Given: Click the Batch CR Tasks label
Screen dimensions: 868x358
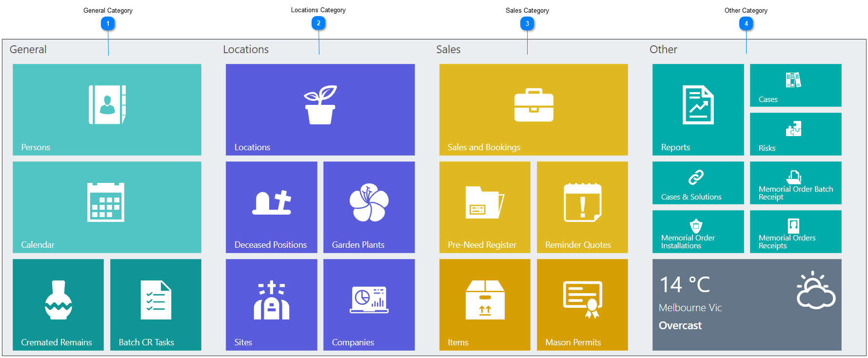Looking at the screenshot, I should (x=146, y=342).
